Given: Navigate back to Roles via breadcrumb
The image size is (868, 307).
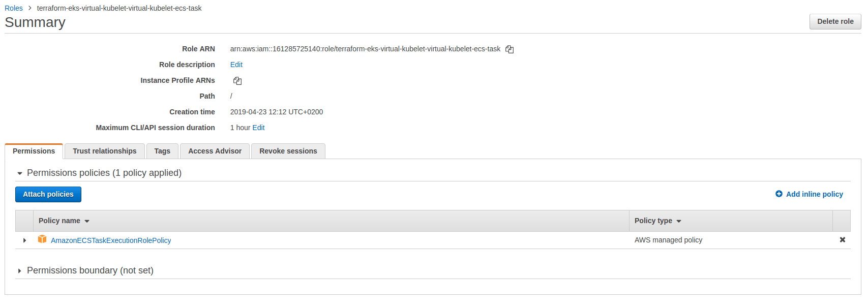Looking at the screenshot, I should 14,8.
